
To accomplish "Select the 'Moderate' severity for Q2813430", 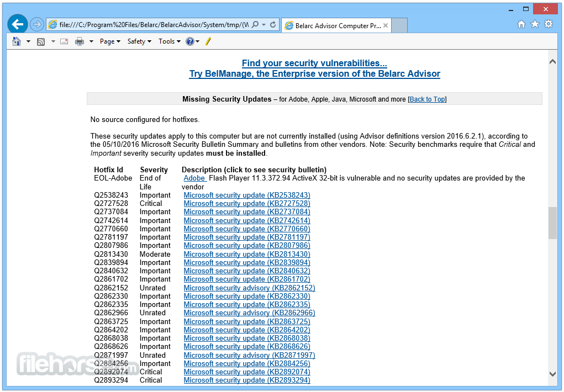I will pos(155,254).
